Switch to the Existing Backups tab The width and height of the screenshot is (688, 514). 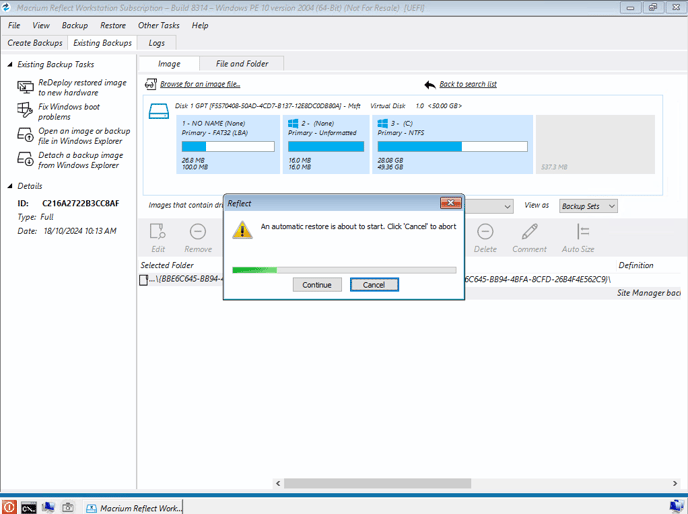(102, 43)
